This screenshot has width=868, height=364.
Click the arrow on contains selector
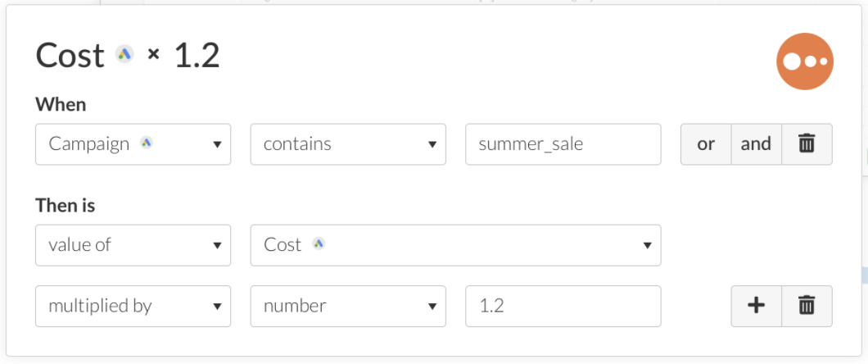tap(432, 144)
